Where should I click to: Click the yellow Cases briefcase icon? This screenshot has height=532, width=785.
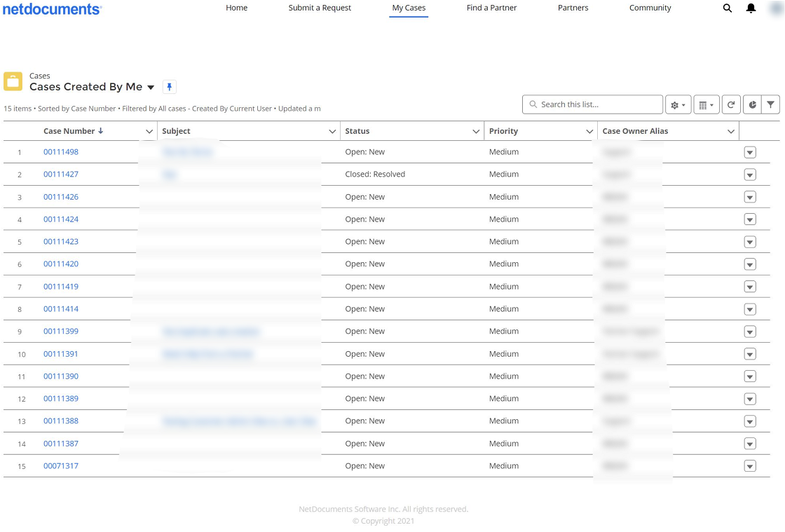13,81
